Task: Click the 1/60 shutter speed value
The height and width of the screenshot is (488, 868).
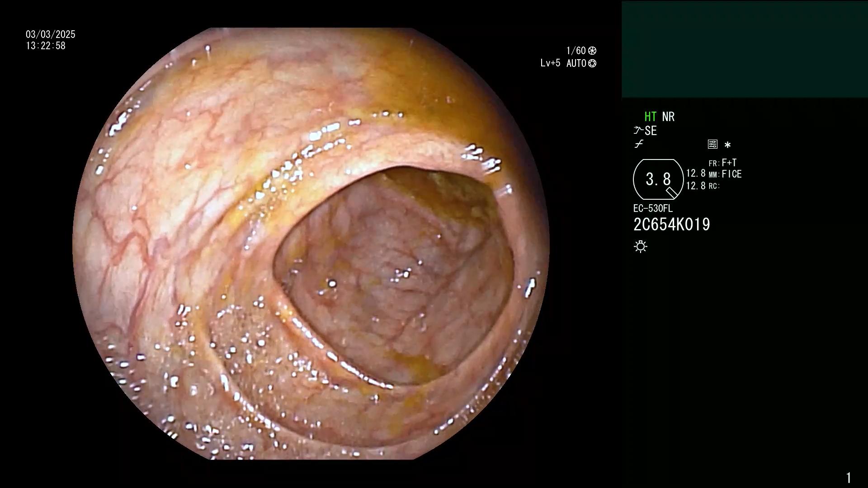Action: click(x=576, y=51)
